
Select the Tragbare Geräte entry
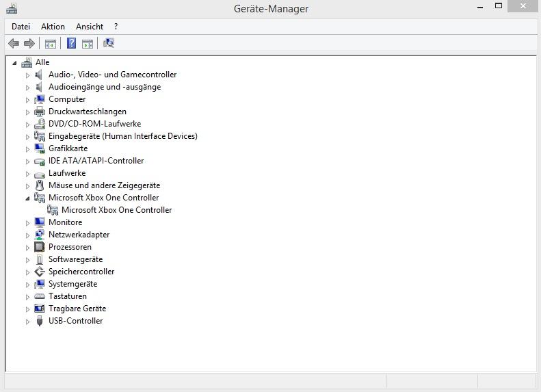point(77,309)
